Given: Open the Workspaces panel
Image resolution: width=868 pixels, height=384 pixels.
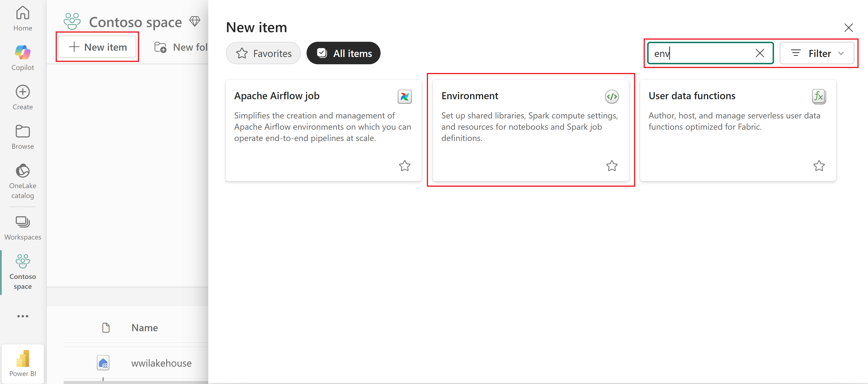Looking at the screenshot, I should [x=23, y=228].
